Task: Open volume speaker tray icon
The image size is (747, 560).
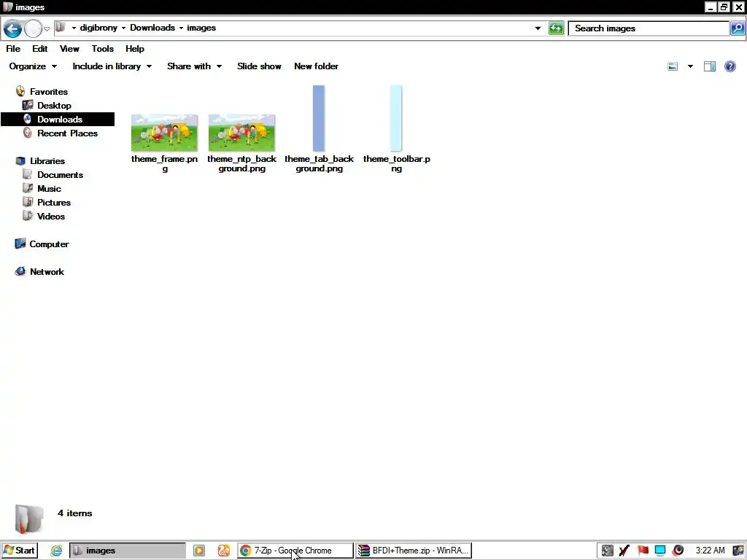Action: click(678, 551)
